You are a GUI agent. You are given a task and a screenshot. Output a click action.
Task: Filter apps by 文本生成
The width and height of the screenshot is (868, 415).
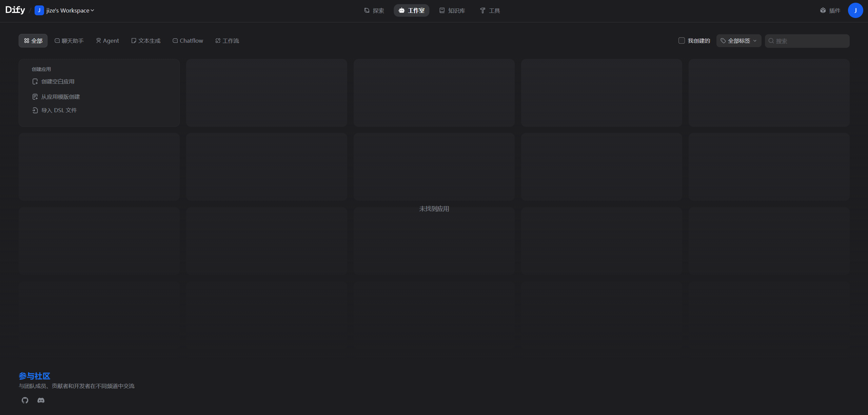coord(146,41)
